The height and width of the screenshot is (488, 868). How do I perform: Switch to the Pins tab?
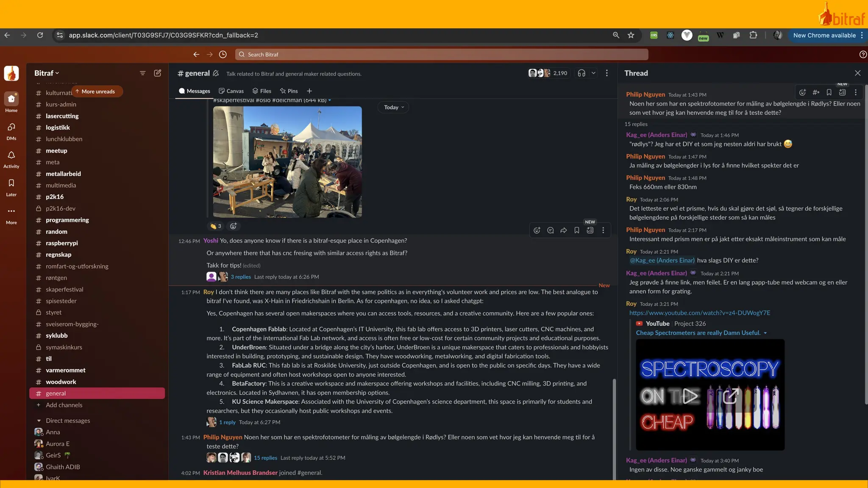(x=289, y=91)
